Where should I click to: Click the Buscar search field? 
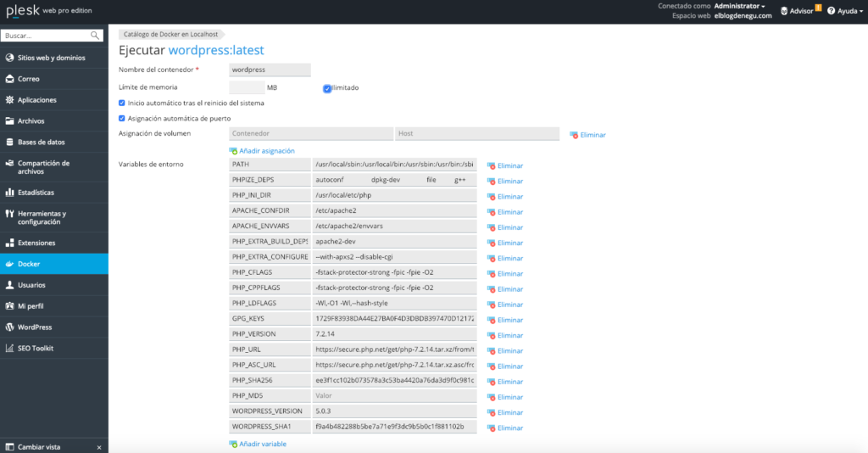pyautogui.click(x=46, y=36)
